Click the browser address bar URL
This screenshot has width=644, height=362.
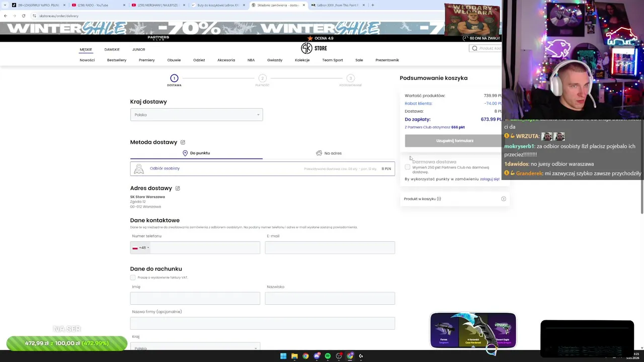(59, 16)
